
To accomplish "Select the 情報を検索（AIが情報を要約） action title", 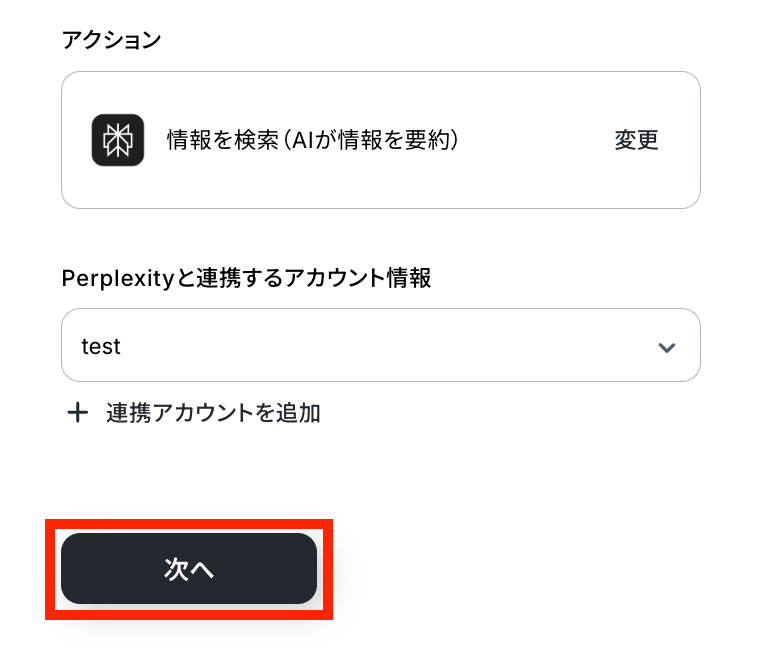I will click(312, 140).
